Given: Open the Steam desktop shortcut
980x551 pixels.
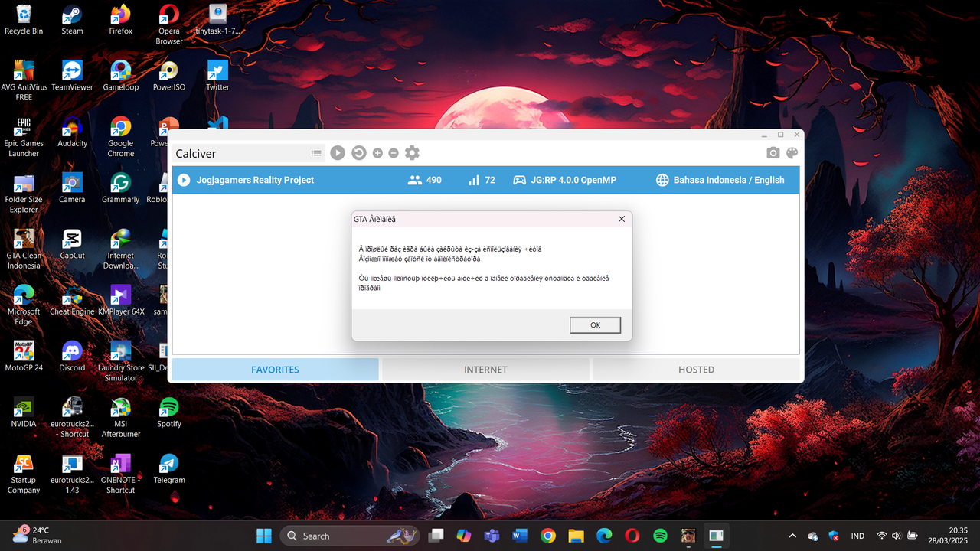Looking at the screenshot, I should [x=72, y=21].
